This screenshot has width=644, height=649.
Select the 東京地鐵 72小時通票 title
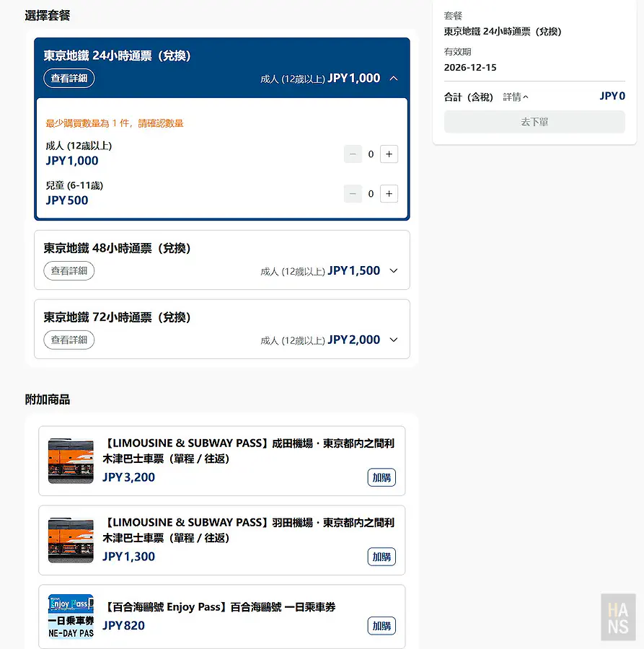(117, 317)
